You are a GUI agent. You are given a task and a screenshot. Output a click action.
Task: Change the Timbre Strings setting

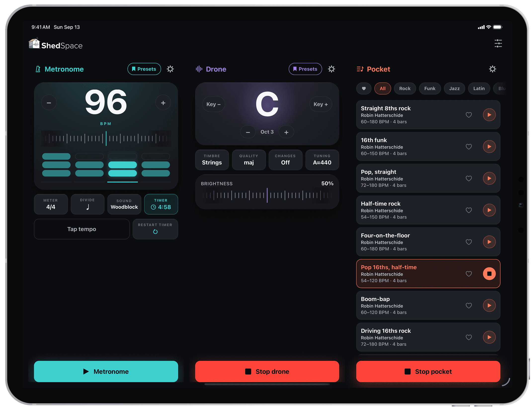[212, 160]
